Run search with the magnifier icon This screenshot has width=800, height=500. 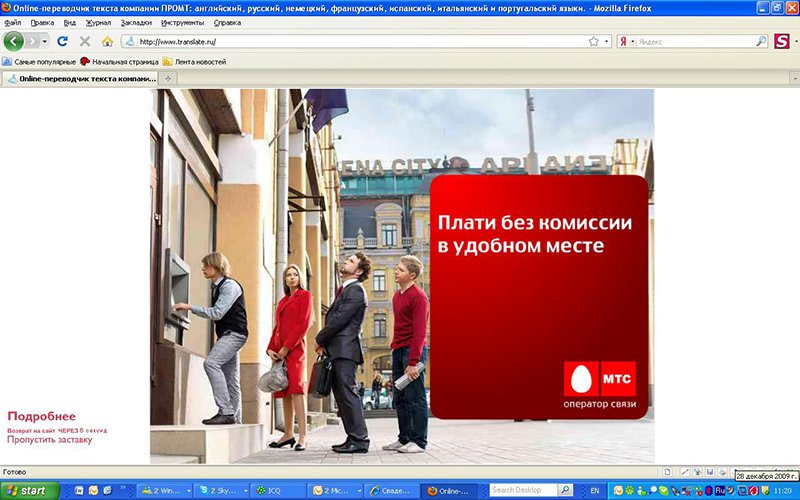click(x=761, y=41)
